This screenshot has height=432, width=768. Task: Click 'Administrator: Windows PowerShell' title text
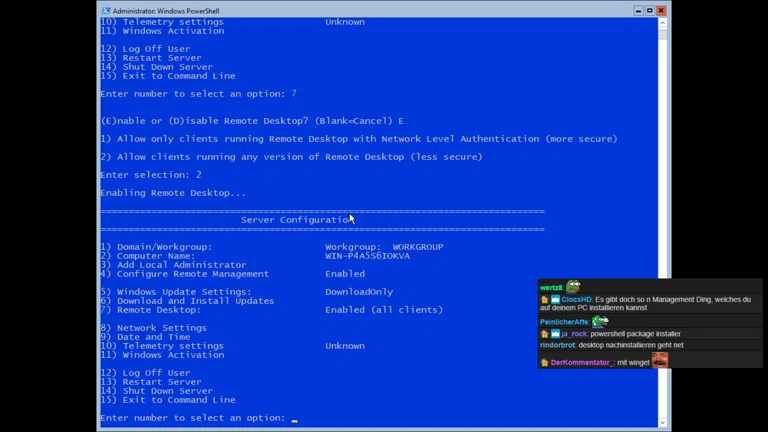click(x=166, y=11)
